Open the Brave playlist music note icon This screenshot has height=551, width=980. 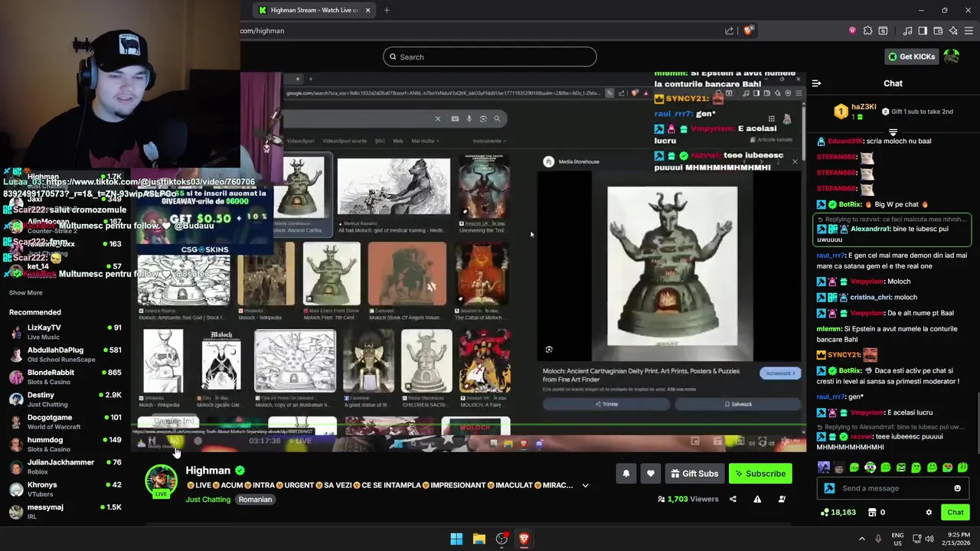[907, 31]
